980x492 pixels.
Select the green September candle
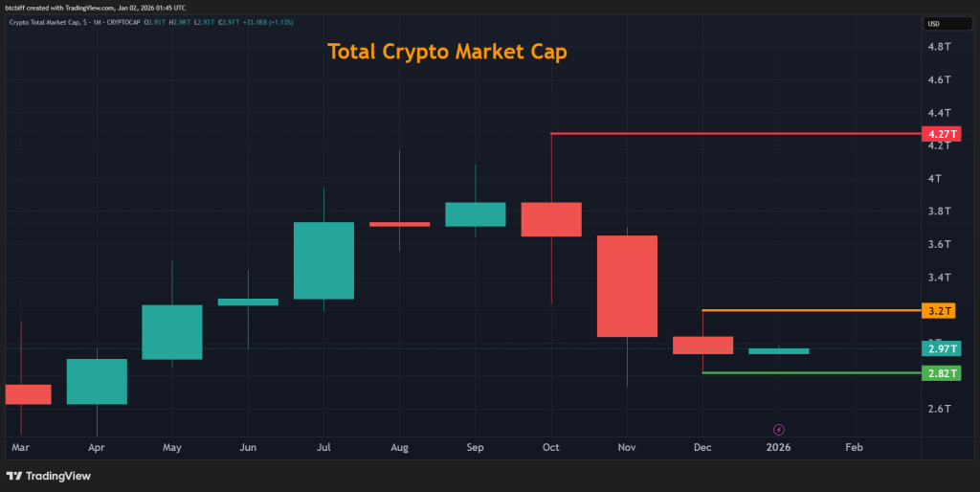click(476, 214)
